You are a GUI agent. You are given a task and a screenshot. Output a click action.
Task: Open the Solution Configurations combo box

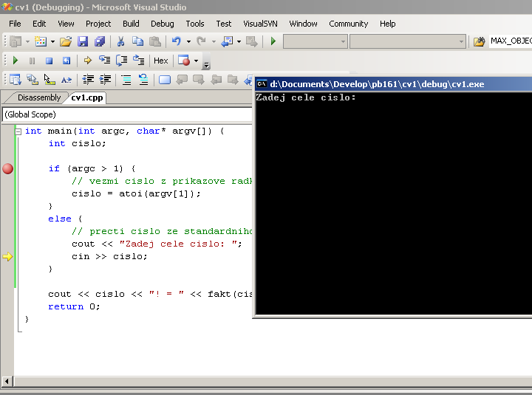pyautogui.click(x=316, y=41)
